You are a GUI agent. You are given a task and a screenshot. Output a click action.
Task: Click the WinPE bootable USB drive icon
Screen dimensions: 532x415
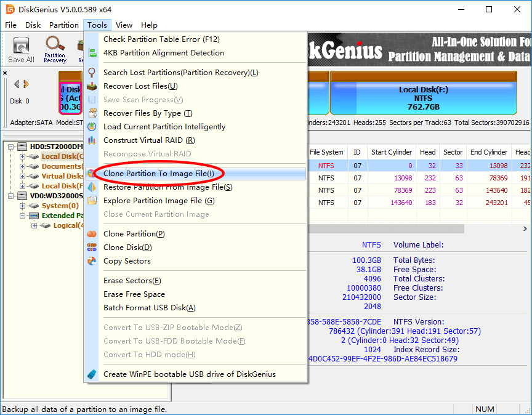coord(92,374)
